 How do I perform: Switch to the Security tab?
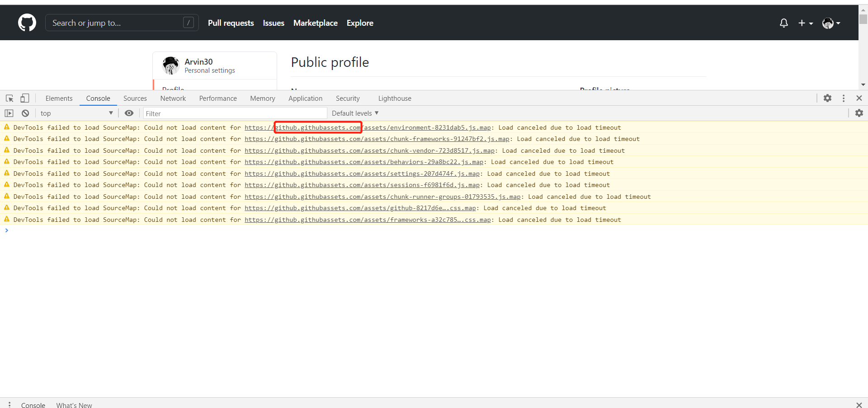click(x=348, y=98)
